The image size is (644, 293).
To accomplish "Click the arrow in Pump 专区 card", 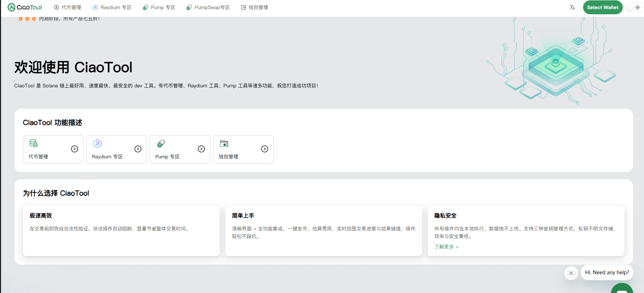I will coord(201,149).
